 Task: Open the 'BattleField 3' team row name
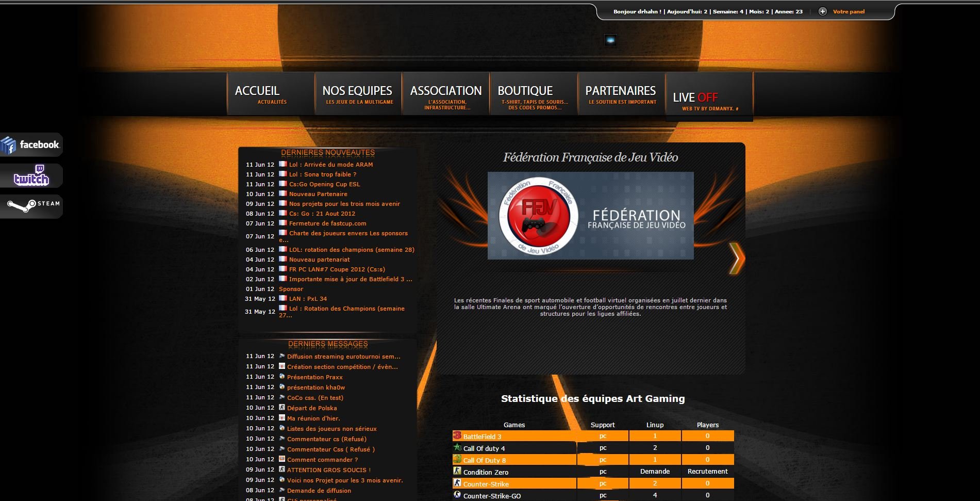[482, 437]
